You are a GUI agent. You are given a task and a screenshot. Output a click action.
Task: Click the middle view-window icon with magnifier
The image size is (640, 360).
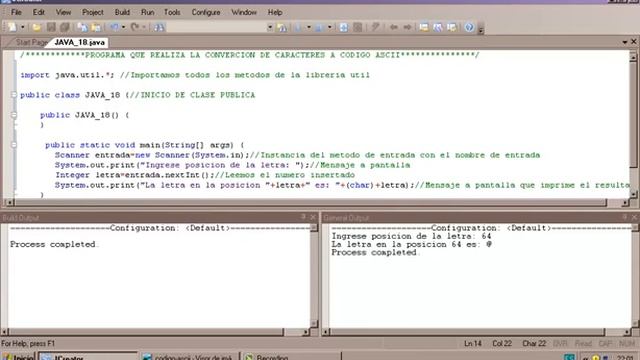coord(438,27)
